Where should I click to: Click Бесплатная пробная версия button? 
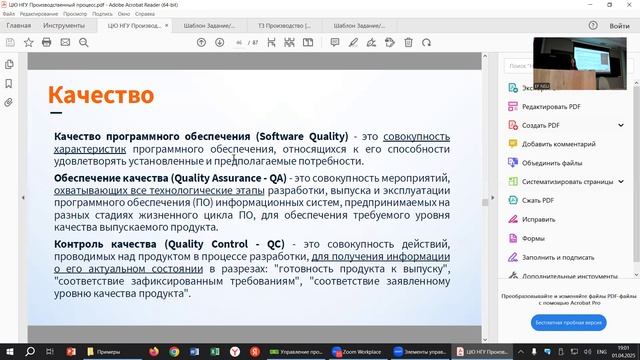pyautogui.click(x=568, y=322)
